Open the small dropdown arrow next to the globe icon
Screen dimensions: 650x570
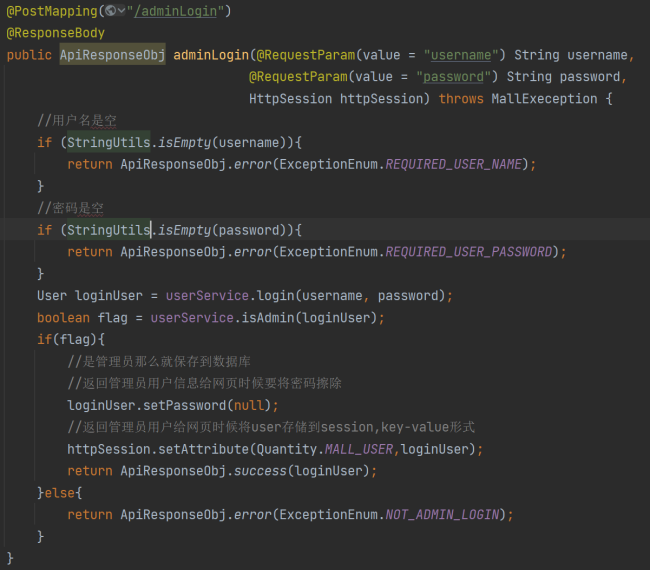(121, 11)
